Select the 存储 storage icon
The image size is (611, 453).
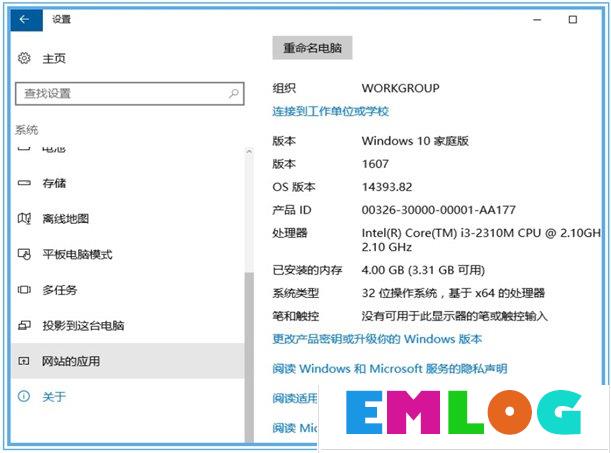(24, 183)
